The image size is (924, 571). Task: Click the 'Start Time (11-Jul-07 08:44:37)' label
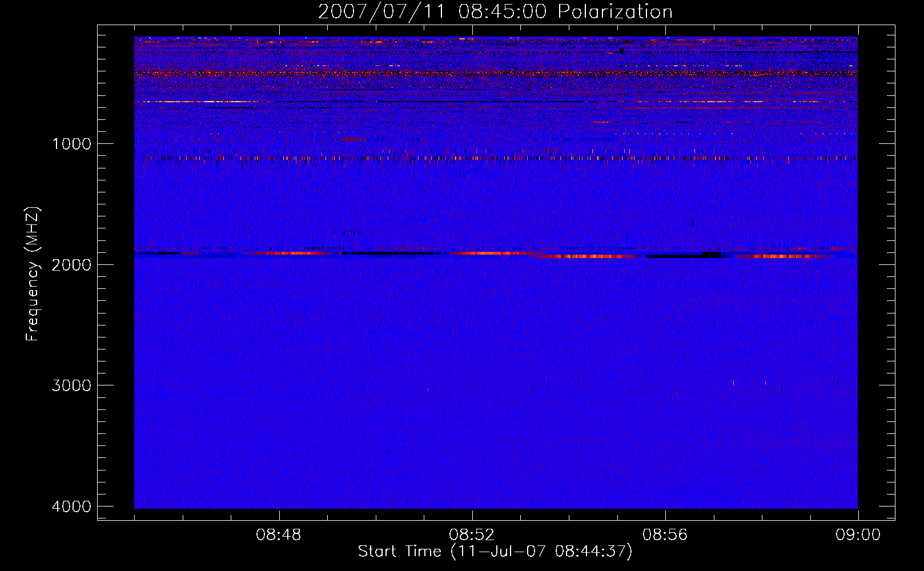[495, 552]
